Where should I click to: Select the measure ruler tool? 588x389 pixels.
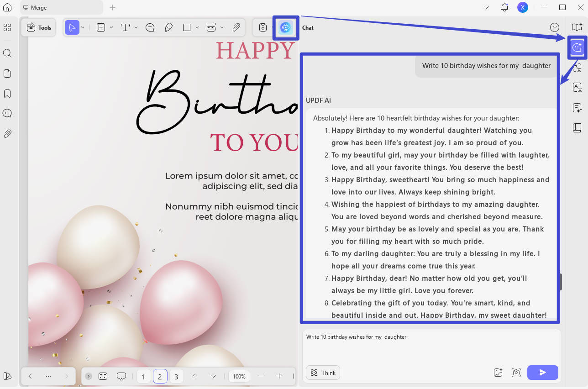pyautogui.click(x=211, y=27)
